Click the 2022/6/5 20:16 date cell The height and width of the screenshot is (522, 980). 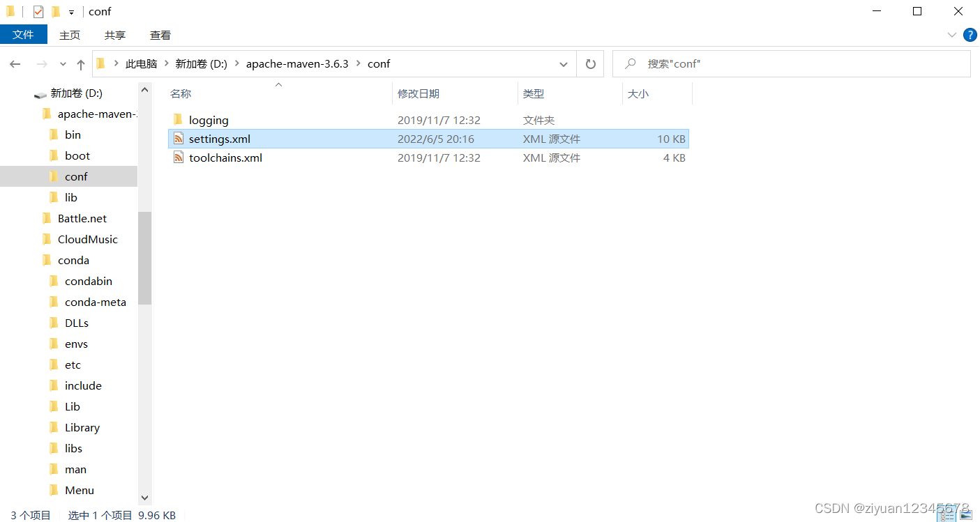436,139
